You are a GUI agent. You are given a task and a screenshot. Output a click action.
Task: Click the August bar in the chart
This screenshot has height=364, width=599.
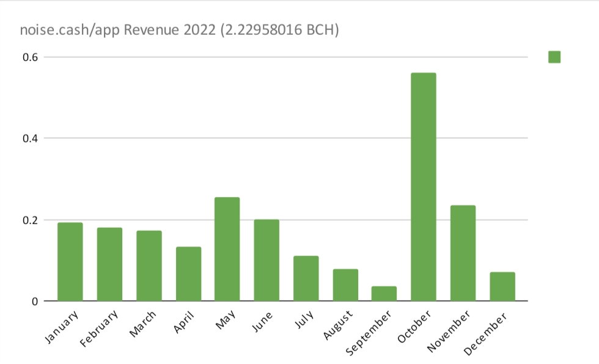[345, 285]
